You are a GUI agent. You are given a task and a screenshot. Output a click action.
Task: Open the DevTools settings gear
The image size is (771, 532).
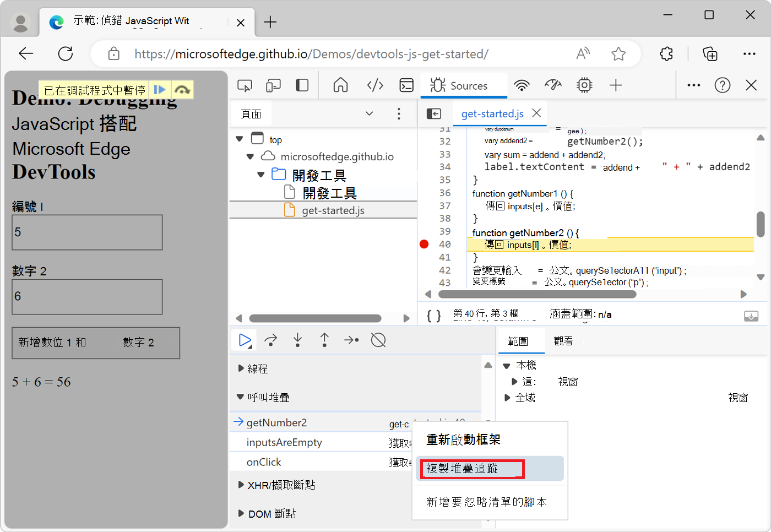584,85
